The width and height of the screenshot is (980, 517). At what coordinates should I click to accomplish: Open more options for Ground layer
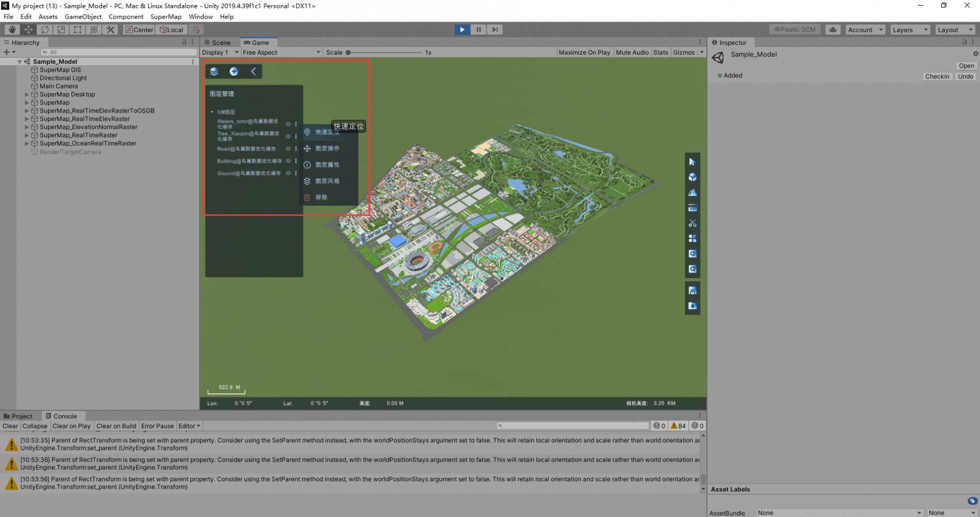[x=296, y=173]
